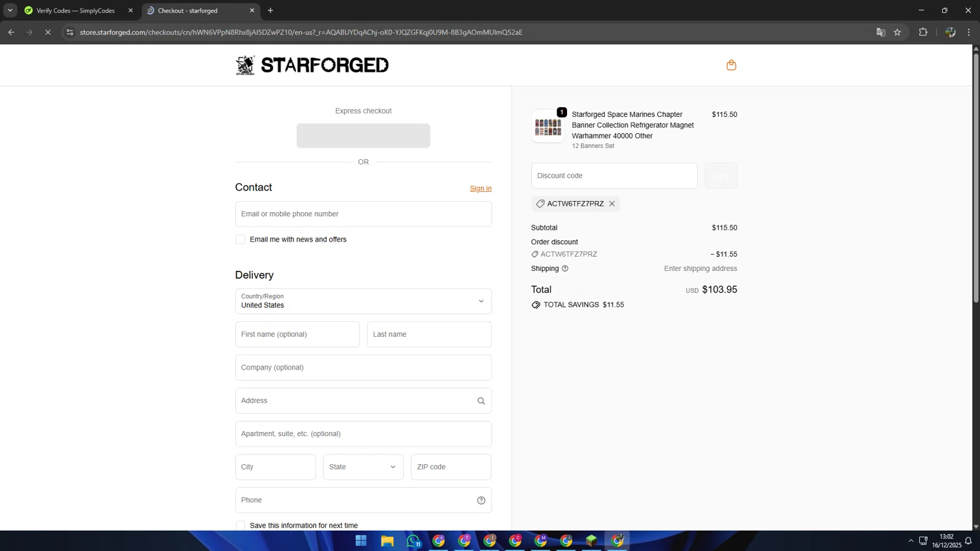980x551 pixels.
Task: Click the Starforged Space Marines product title
Action: coord(632,125)
